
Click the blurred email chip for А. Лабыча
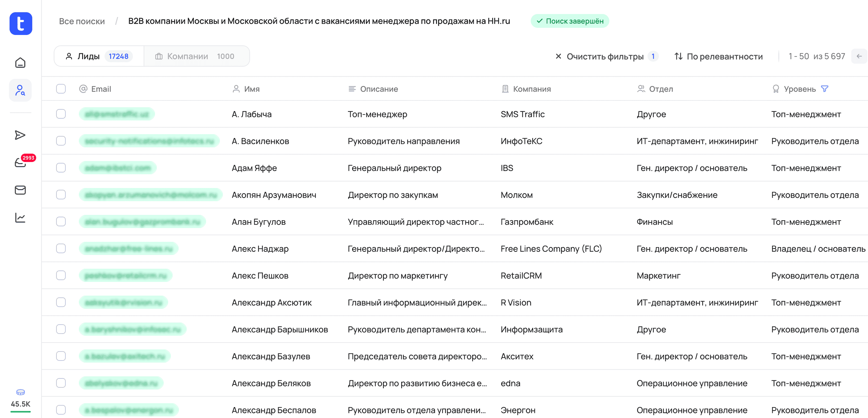click(x=117, y=114)
